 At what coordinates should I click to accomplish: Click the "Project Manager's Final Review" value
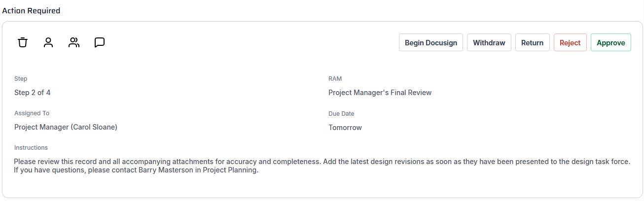(x=380, y=93)
